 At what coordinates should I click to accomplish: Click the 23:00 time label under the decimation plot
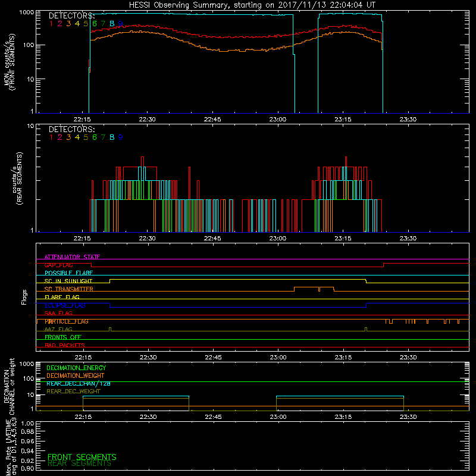point(278,417)
